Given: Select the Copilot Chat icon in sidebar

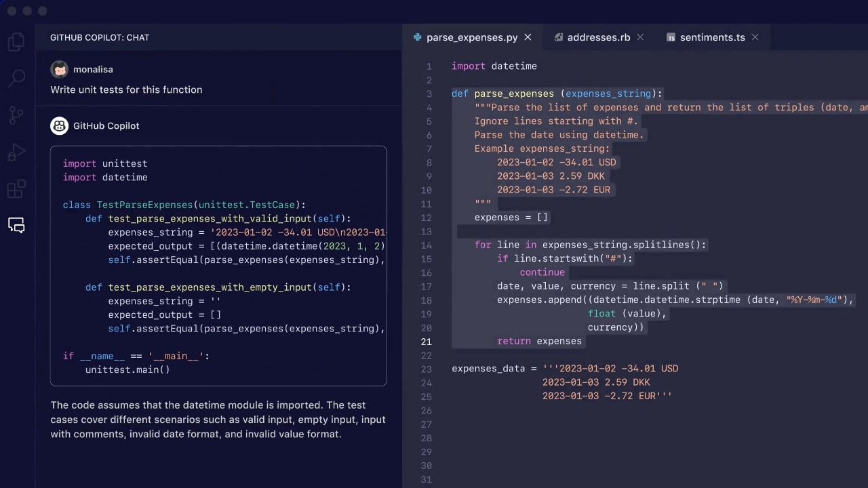Looking at the screenshot, I should 16,225.
